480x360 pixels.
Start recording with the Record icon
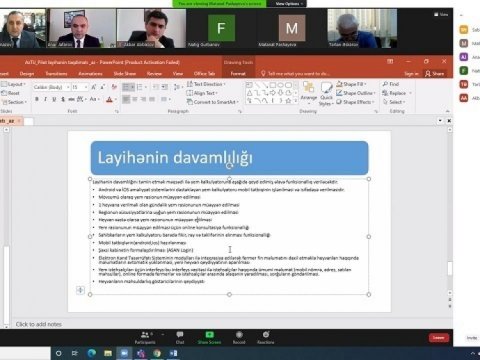(x=239, y=334)
